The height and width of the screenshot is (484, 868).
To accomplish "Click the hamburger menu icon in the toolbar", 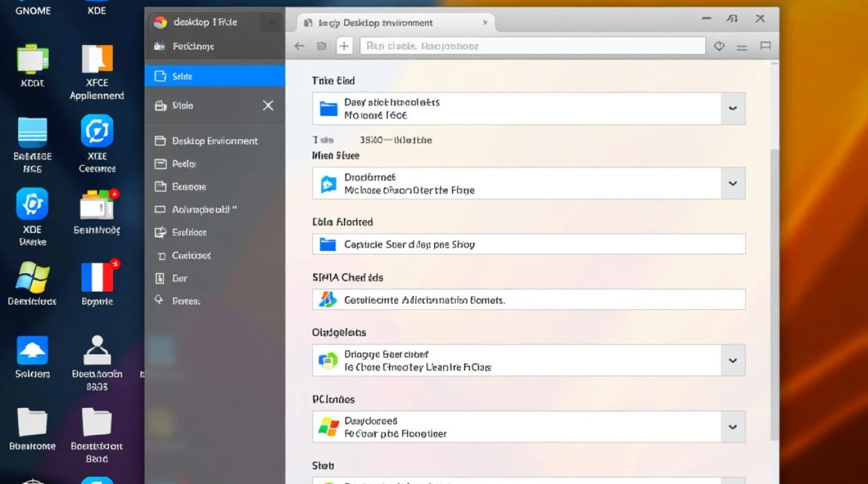I will coord(741,46).
